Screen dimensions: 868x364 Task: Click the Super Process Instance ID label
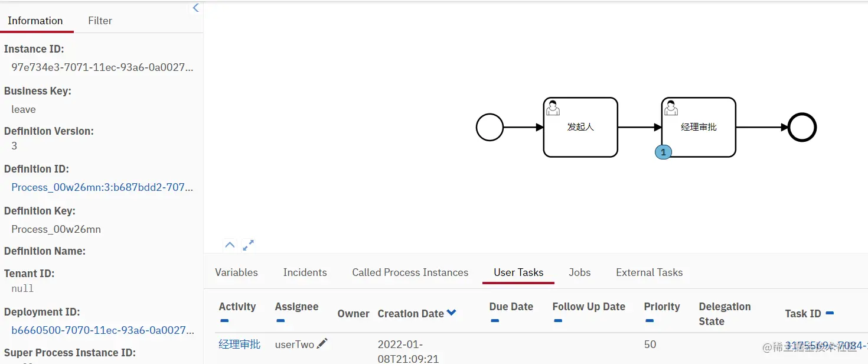[70, 353]
